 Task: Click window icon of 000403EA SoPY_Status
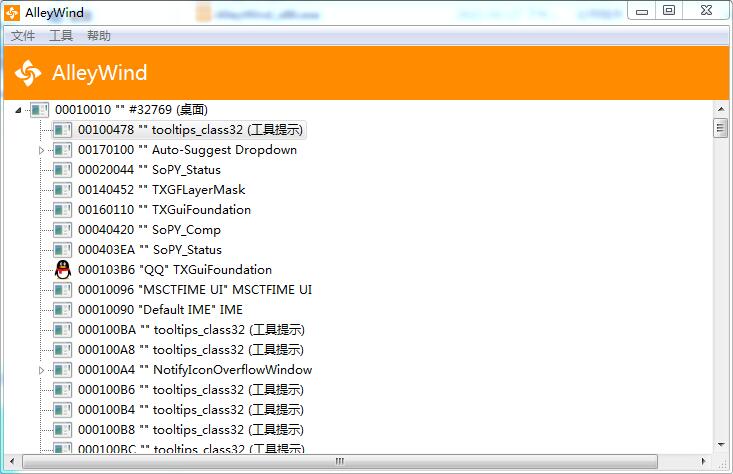coord(62,250)
